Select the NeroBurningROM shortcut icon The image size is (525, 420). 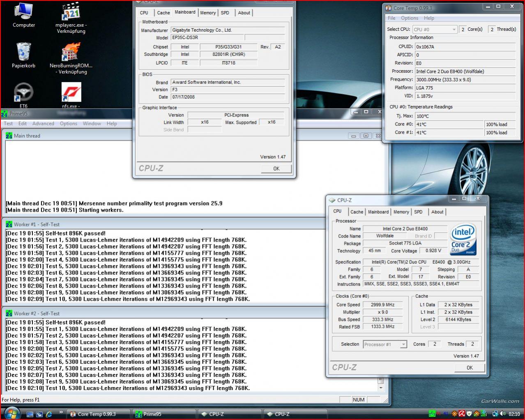[71, 52]
